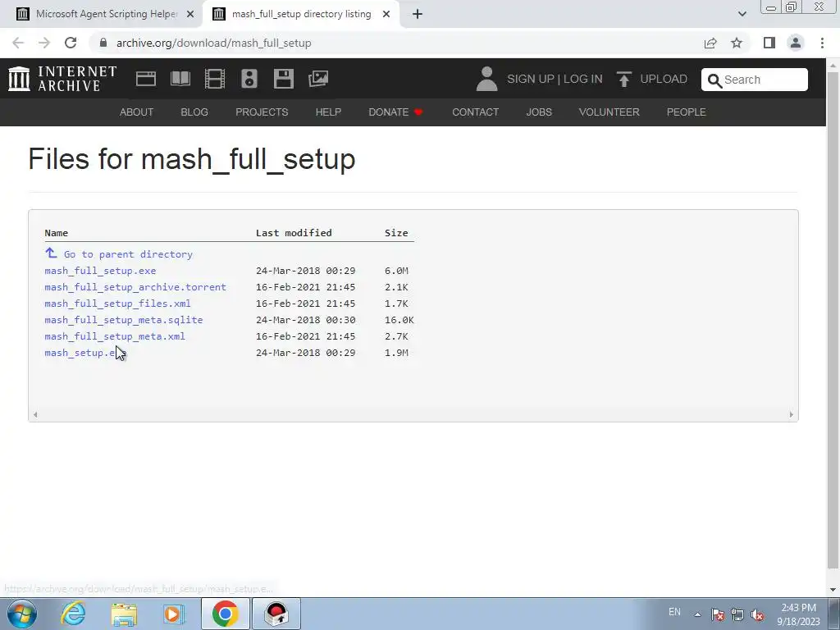Open the Texts book icon
Screen dimensions: 840x630
180,79
